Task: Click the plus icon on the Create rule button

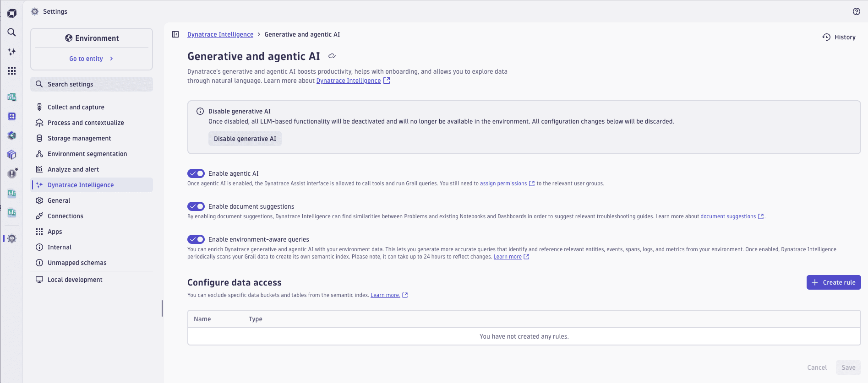Action: click(x=815, y=282)
